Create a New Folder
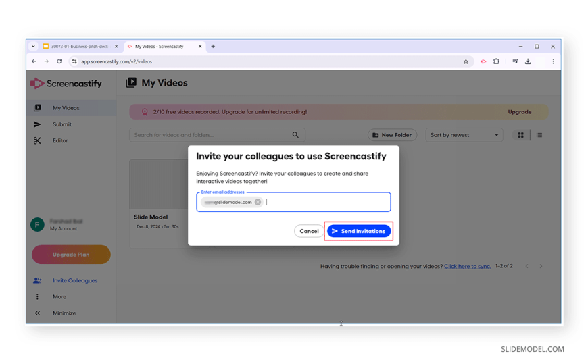Image resolution: width=588 pixels, height=364 pixels. [x=392, y=135]
